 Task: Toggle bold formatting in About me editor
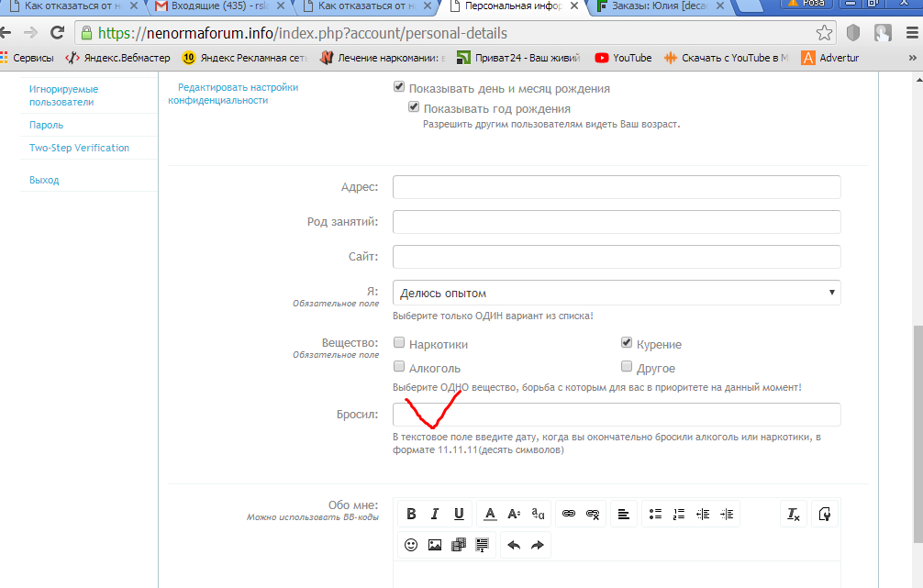(x=411, y=515)
